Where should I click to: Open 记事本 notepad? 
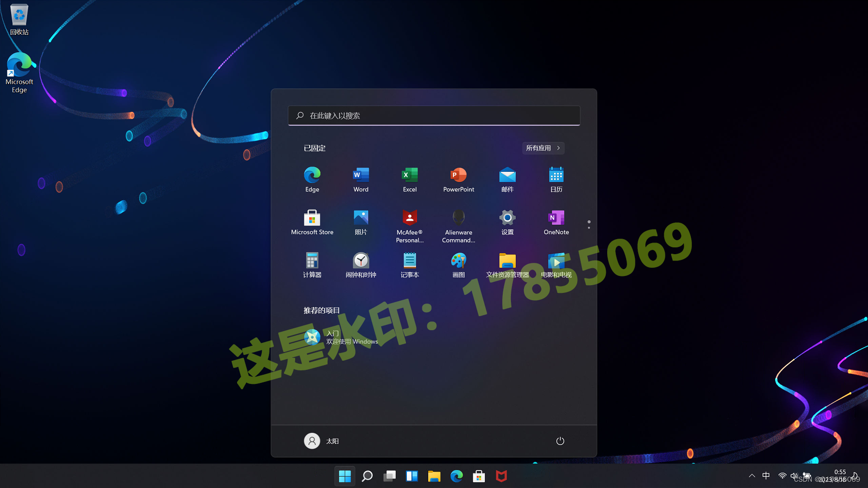tap(410, 265)
